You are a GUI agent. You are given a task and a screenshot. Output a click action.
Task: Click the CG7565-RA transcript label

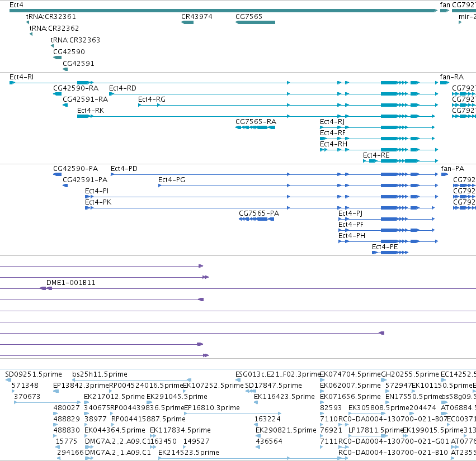tap(256, 122)
